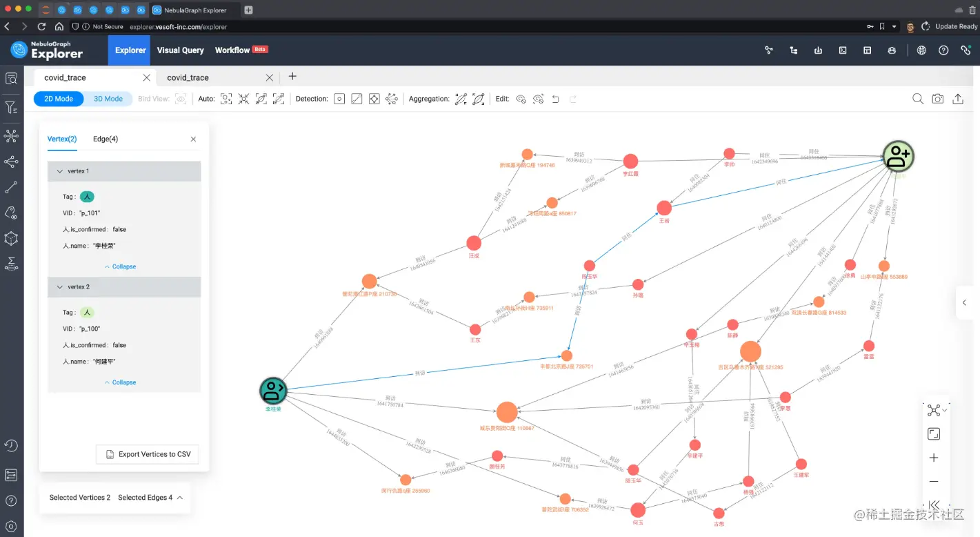Switch to the Edge(4) tab
Image resolution: width=980 pixels, height=537 pixels.
click(106, 139)
